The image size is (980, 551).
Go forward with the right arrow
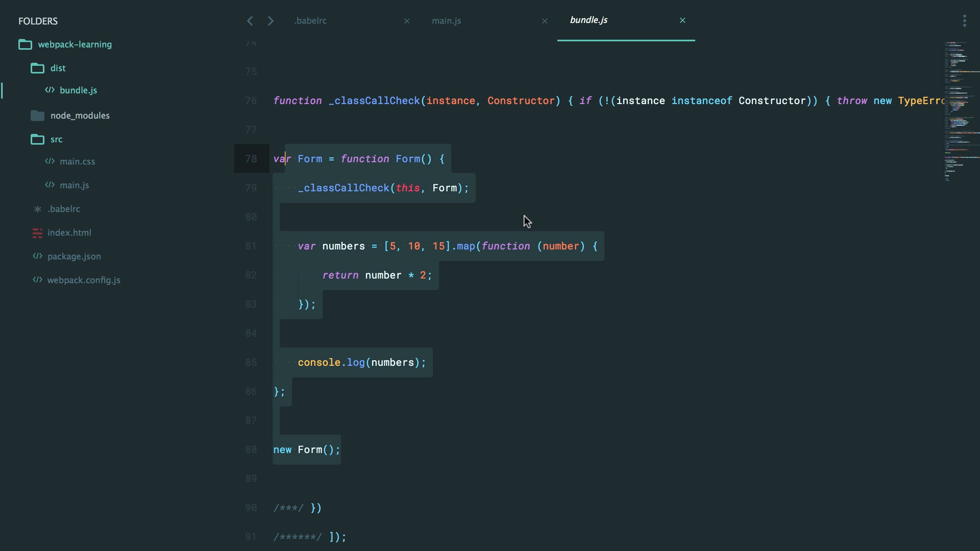(x=271, y=21)
